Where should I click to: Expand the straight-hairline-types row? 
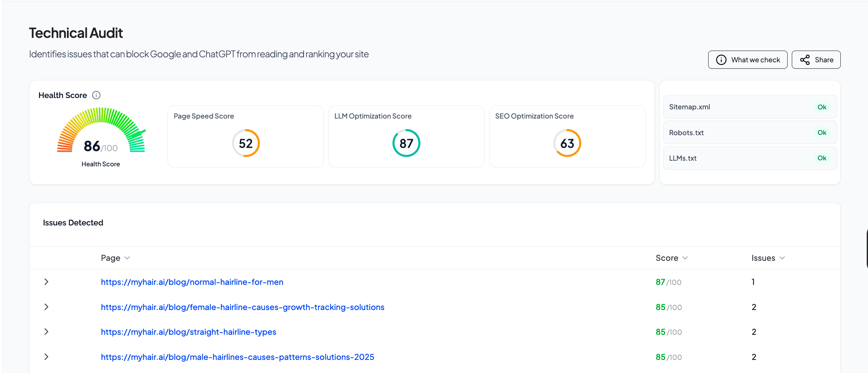[46, 332]
